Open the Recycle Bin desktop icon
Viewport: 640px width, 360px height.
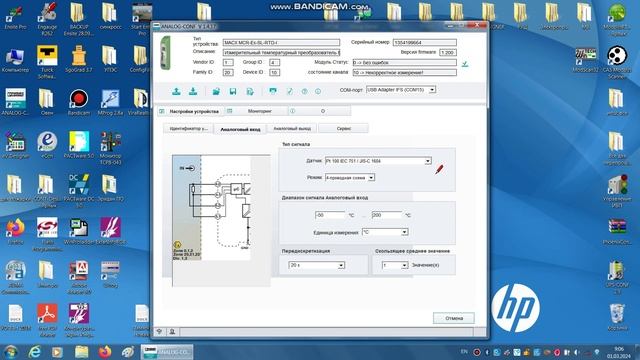click(x=617, y=317)
